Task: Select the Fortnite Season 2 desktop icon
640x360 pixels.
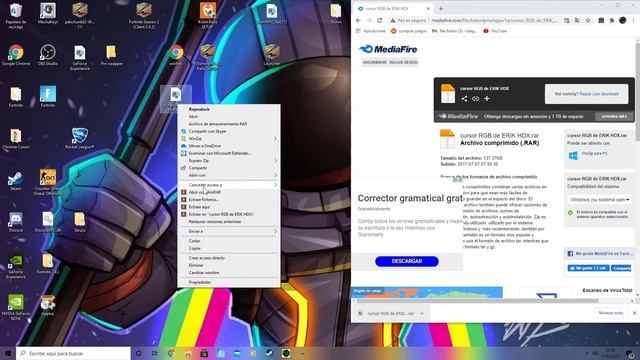Action: point(144,15)
